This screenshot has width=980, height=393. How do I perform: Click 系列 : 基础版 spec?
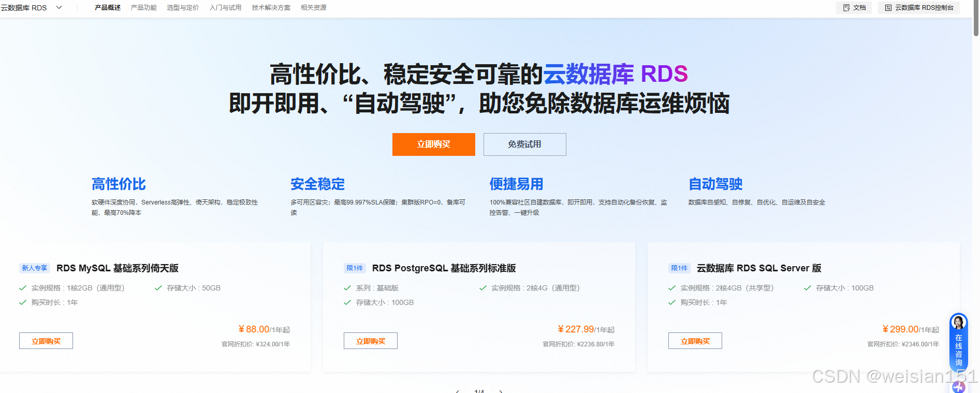tap(377, 288)
